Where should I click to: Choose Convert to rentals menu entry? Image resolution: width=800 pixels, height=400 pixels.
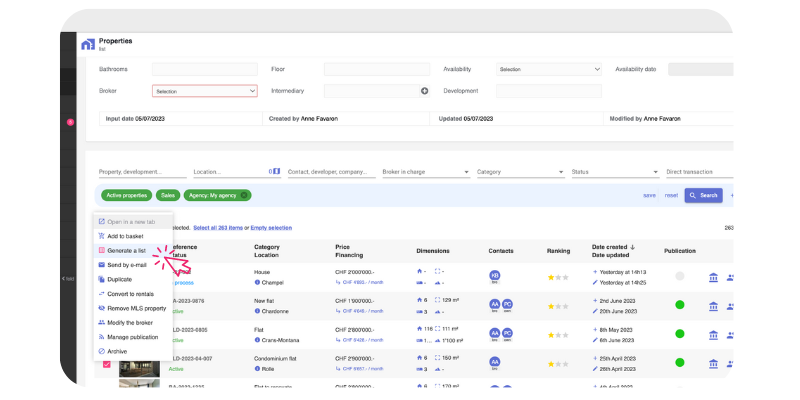[x=133, y=294]
